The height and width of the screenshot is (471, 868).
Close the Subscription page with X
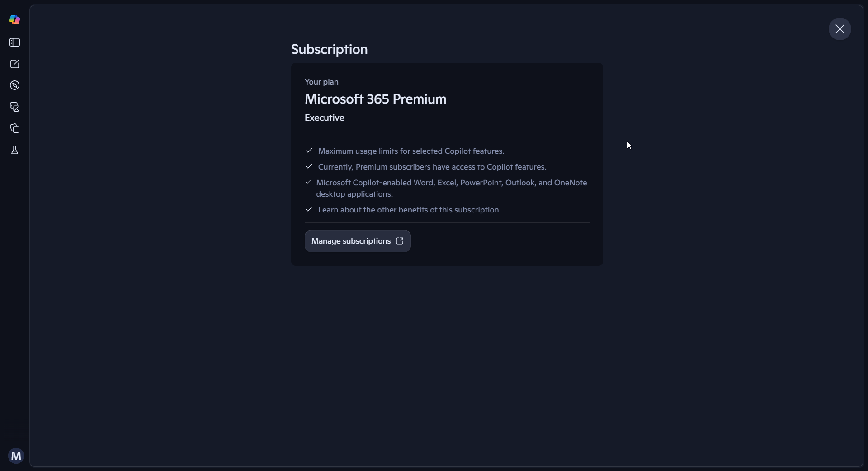[x=840, y=29]
